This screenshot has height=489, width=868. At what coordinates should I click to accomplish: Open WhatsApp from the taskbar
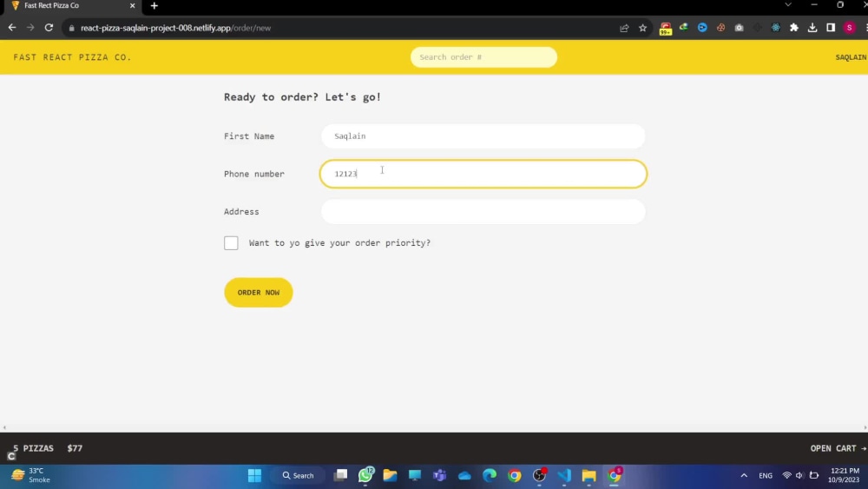coord(365,475)
